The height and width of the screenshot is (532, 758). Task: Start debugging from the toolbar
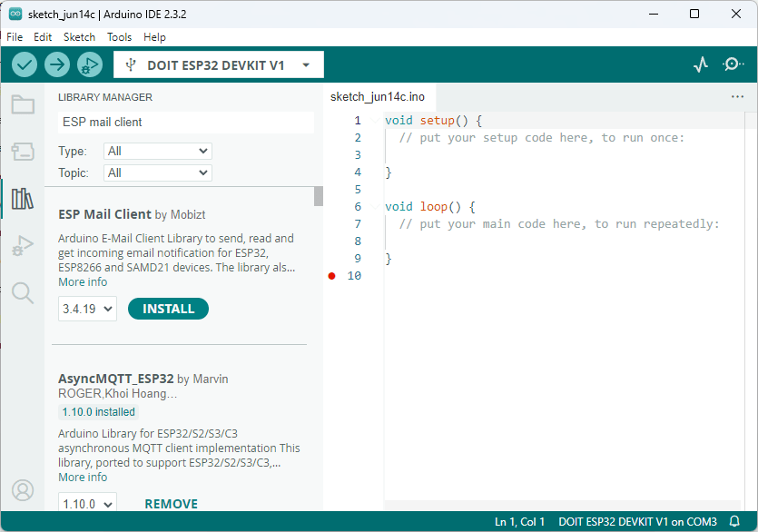click(88, 64)
